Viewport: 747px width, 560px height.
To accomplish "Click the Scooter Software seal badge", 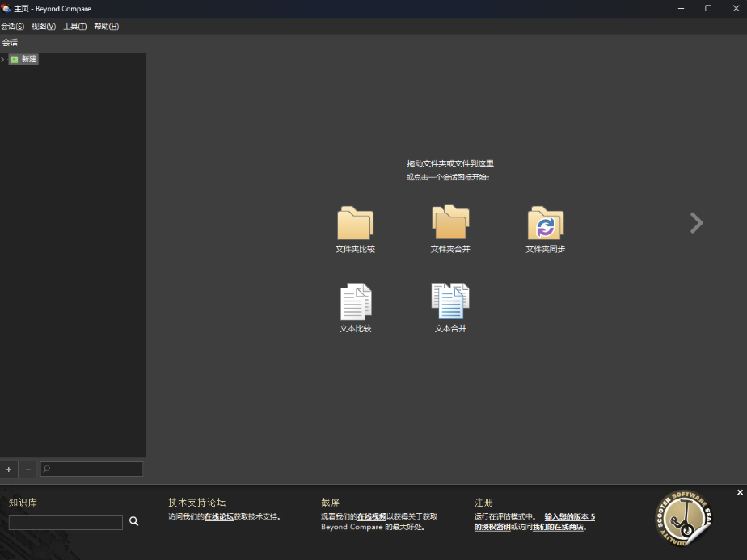I will click(x=684, y=518).
